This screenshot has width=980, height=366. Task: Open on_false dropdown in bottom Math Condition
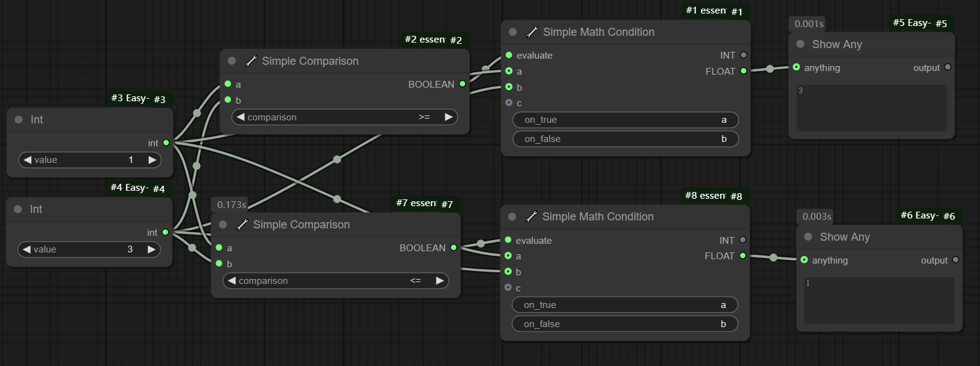[x=624, y=324]
